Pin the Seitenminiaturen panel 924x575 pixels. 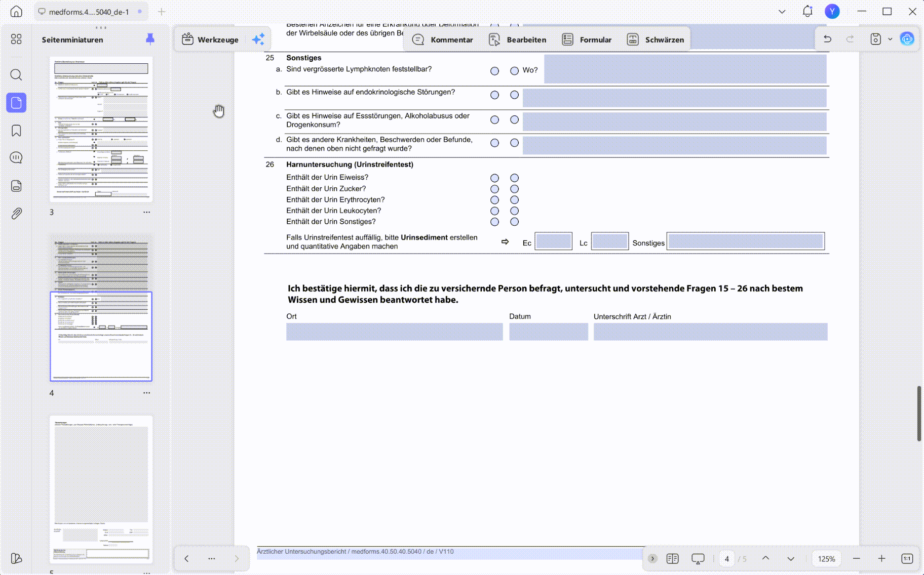(150, 38)
